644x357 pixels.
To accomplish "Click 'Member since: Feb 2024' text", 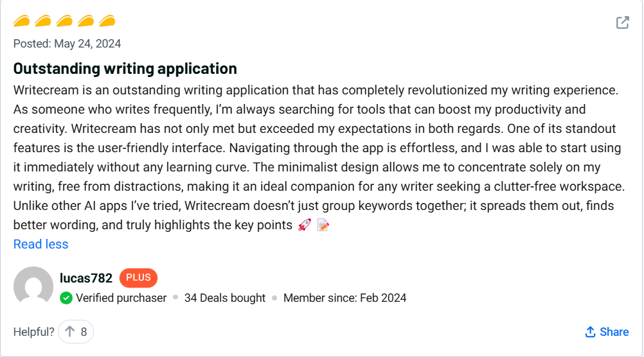I will (x=344, y=298).
